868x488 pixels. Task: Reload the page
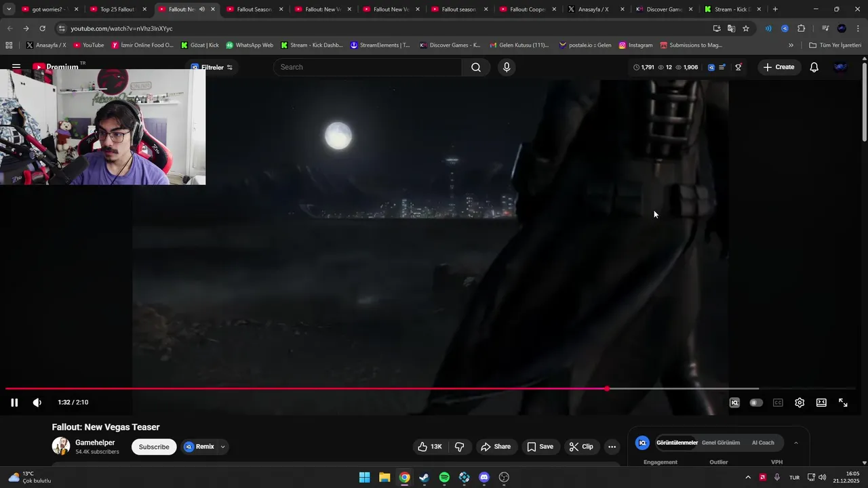click(42, 28)
